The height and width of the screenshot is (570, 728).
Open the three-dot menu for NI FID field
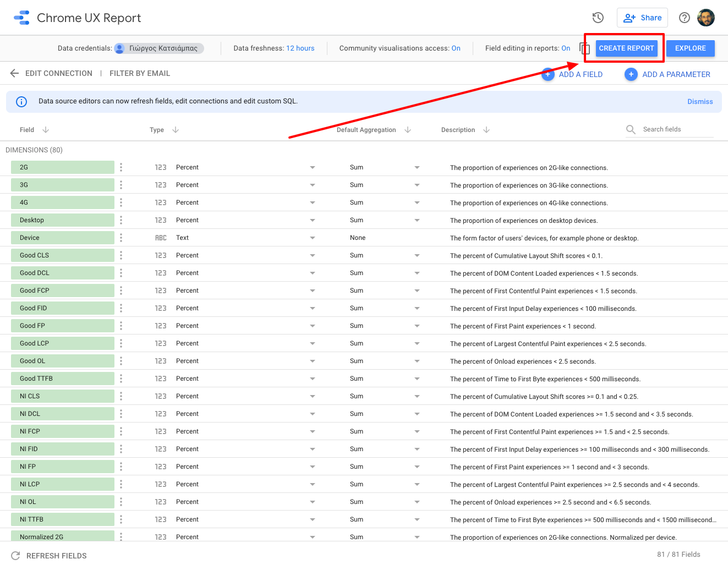coord(121,449)
